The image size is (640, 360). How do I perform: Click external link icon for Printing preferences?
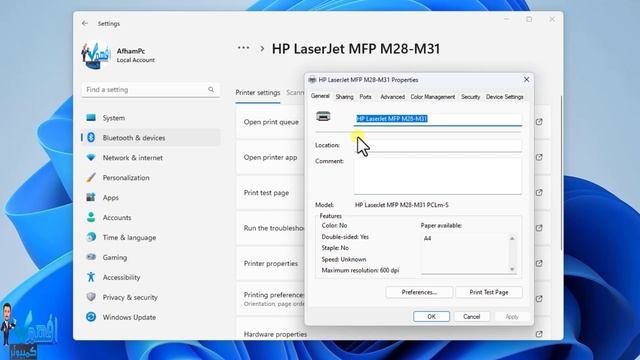(x=539, y=299)
